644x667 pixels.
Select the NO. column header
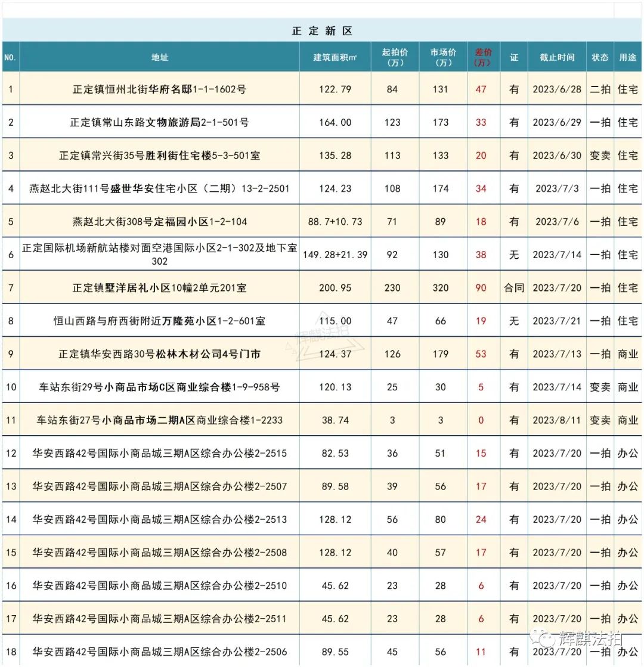[x=10, y=57]
